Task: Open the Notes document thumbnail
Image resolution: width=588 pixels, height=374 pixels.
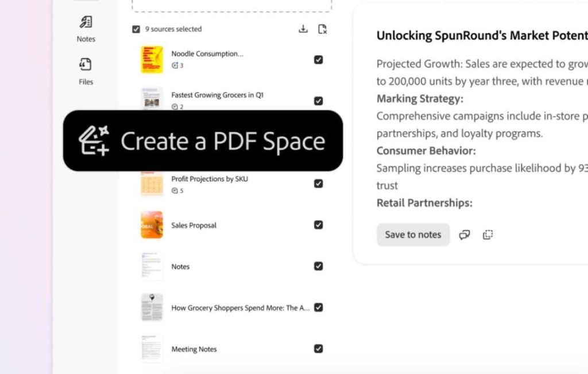Action: pos(151,266)
